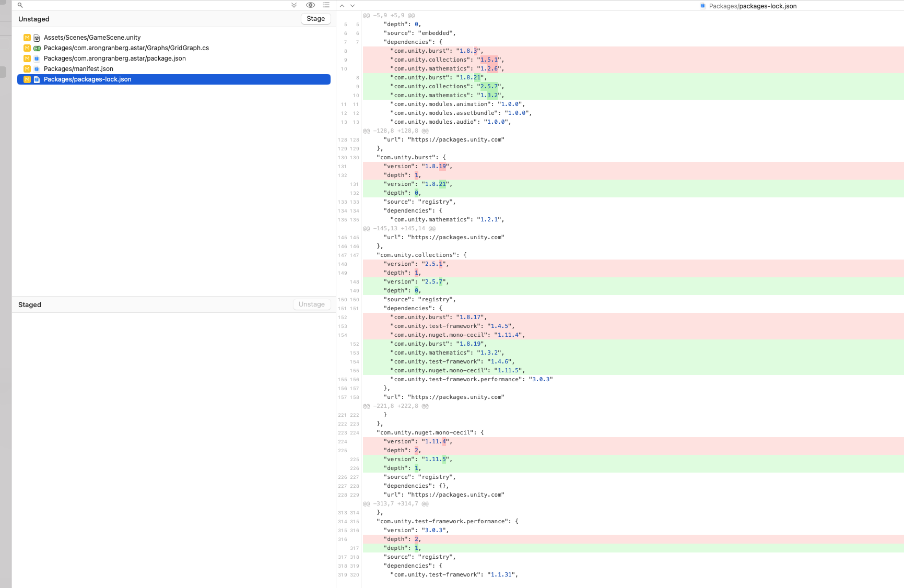The image size is (904, 588).
Task: Jump to previous change with up arrow
Action: point(342,6)
